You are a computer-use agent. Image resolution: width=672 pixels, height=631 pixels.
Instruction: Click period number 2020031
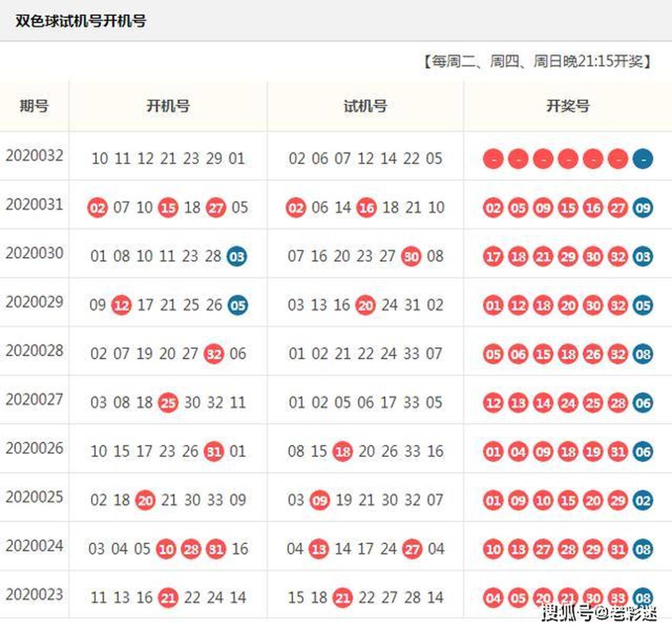[x=34, y=205]
